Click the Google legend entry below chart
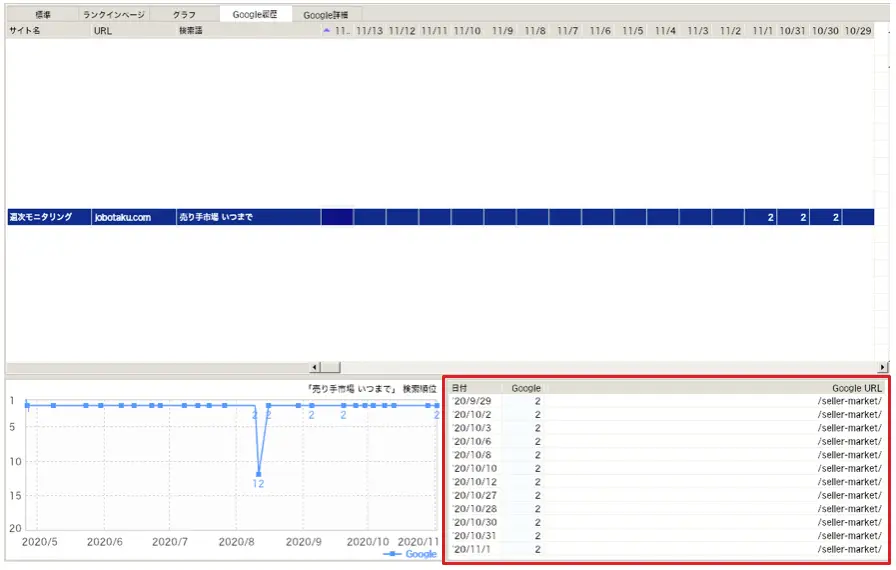Image resolution: width=896 pixels, height=570 pixels. [410, 554]
